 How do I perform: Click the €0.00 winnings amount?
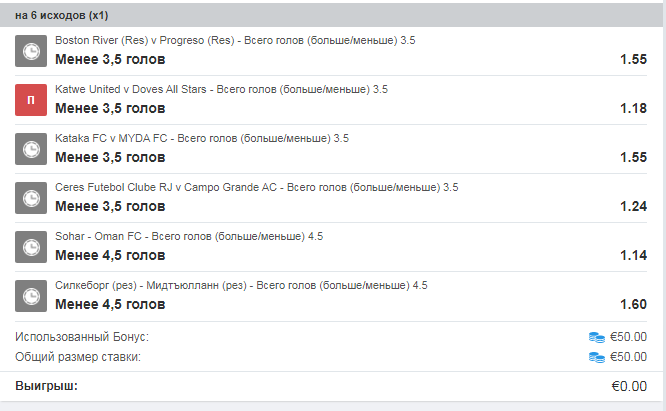[628, 386]
